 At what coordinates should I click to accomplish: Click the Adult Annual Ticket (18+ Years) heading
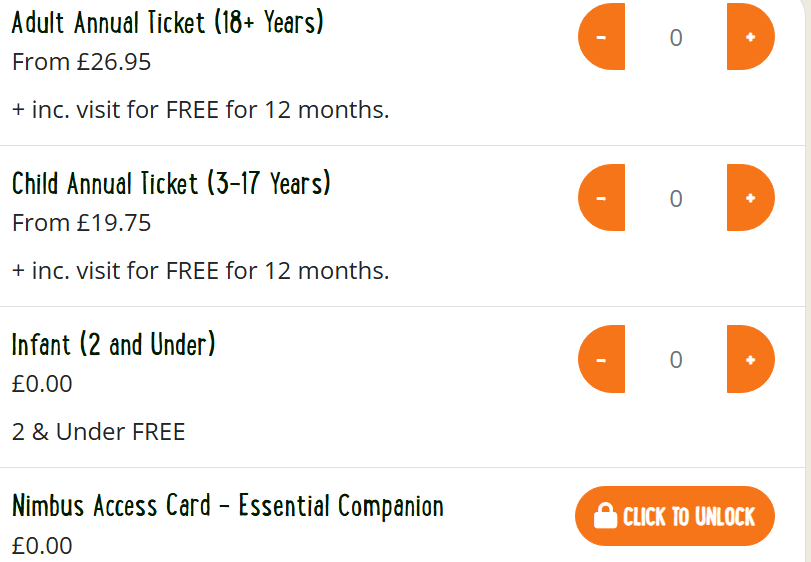point(168,22)
